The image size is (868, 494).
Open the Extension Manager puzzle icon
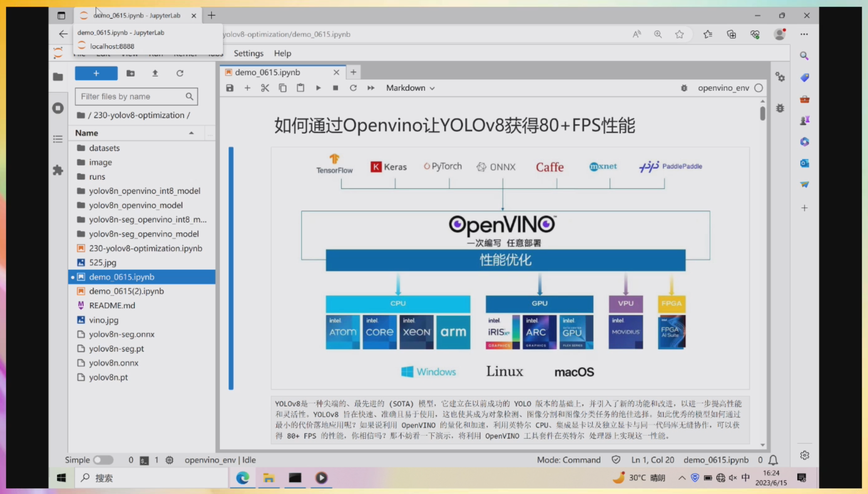pos(58,170)
